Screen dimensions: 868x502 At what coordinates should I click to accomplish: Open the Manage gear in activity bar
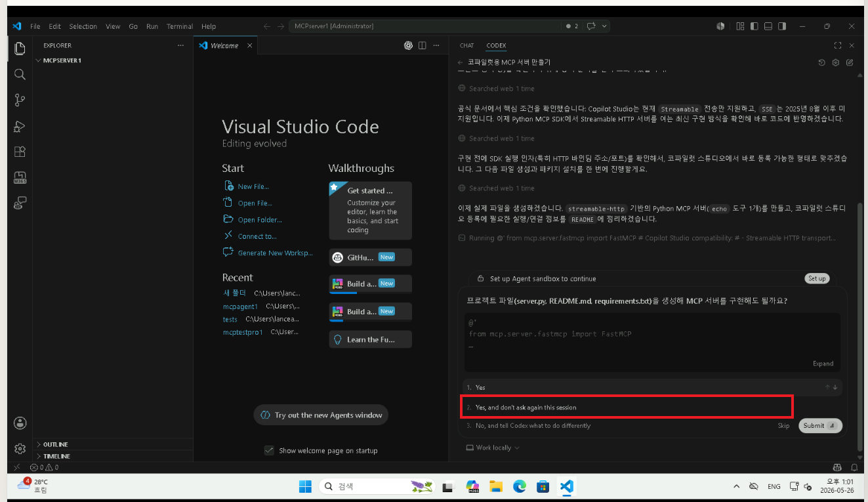(x=20, y=449)
